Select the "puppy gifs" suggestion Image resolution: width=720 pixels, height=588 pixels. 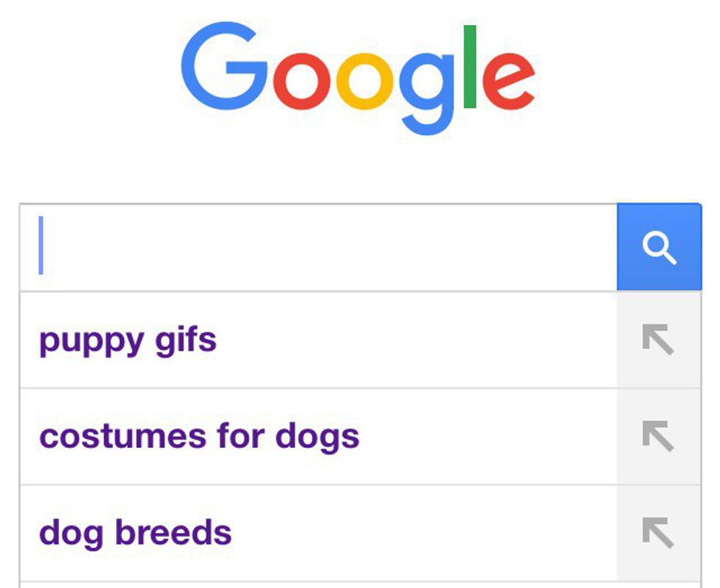tap(128, 341)
